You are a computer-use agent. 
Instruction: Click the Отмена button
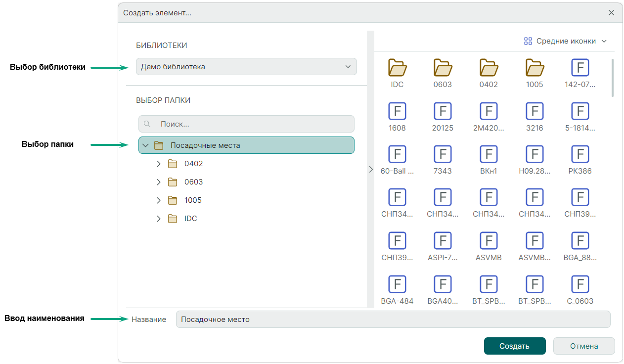[583, 346]
